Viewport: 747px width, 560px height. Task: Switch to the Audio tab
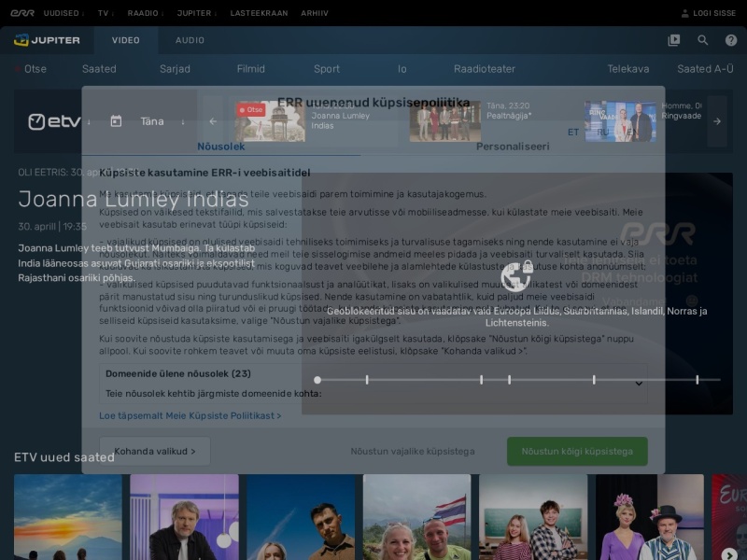(190, 40)
